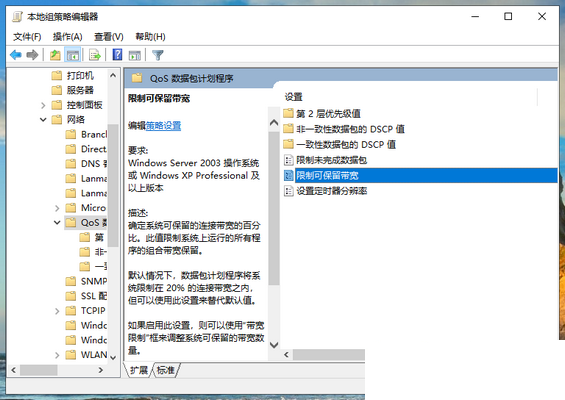Screen dimensions: 565x400
Task: Click the 策略设置 link
Action: coord(163,126)
